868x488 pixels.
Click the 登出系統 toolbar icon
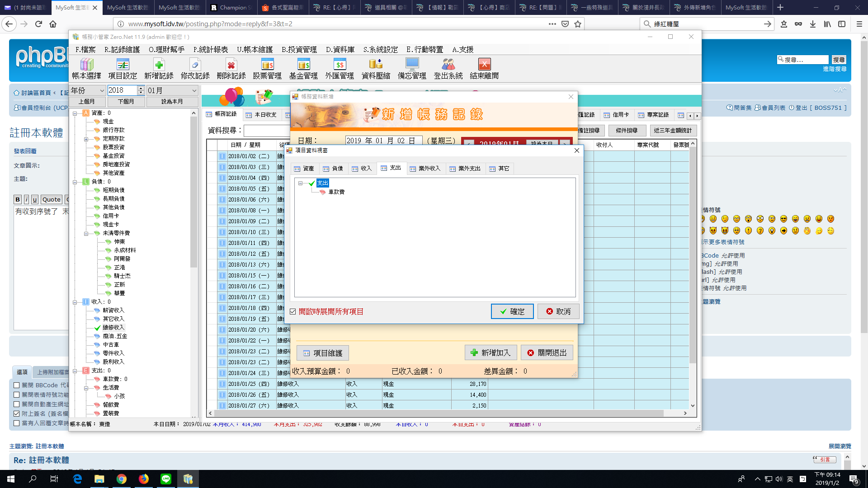pos(448,69)
